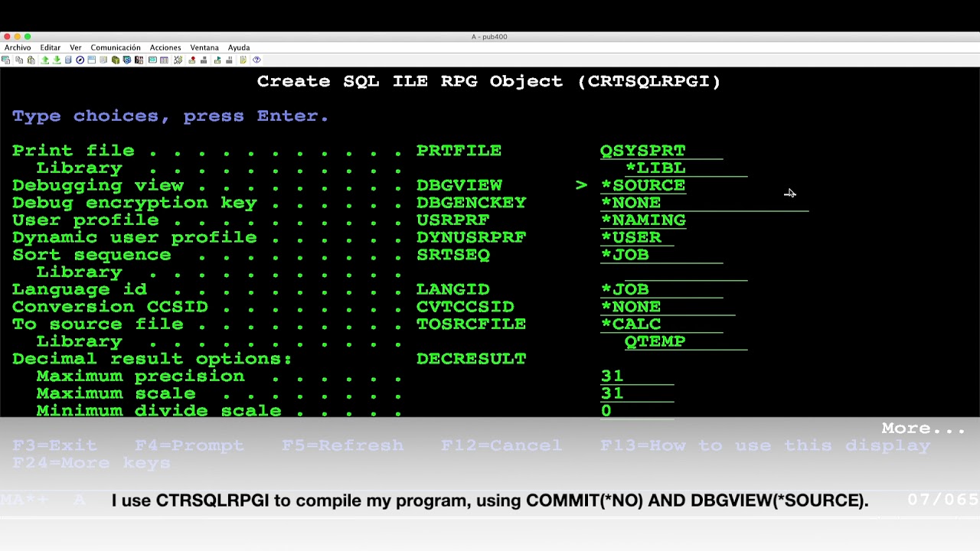Click the print screen toolbar icon
The image size is (980, 551).
(x=6, y=60)
